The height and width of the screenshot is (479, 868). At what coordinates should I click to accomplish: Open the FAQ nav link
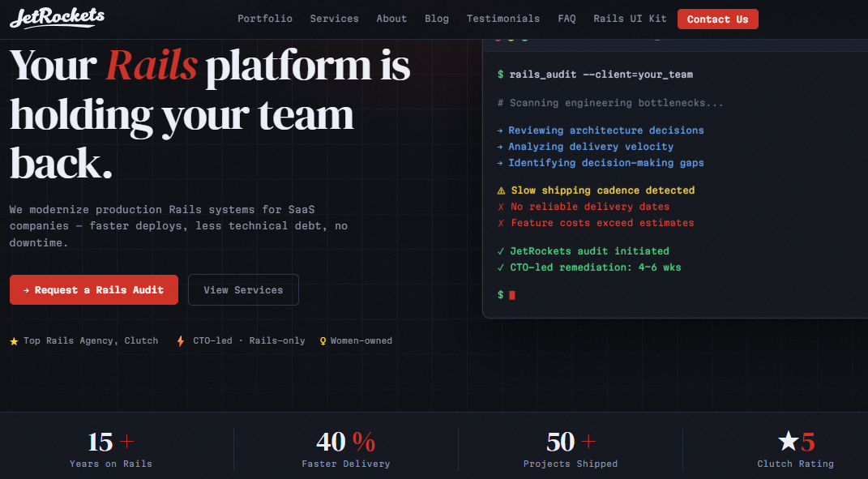(x=567, y=19)
